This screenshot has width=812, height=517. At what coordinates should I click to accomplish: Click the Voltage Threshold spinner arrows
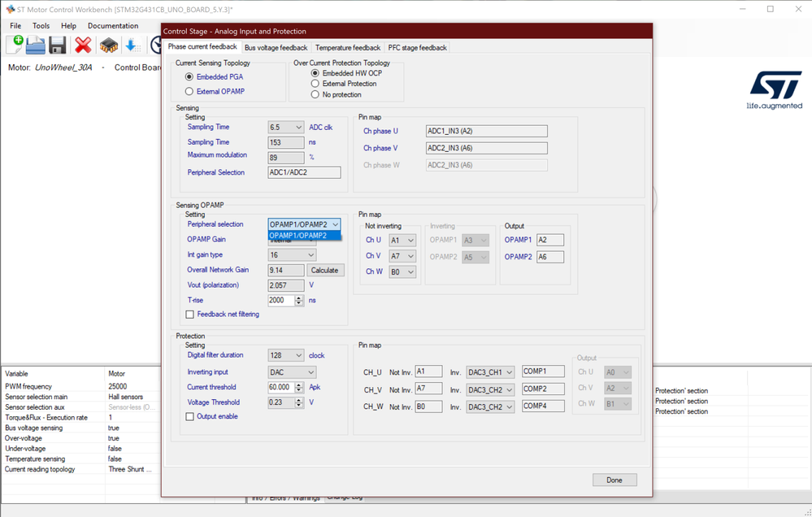pyautogui.click(x=299, y=402)
